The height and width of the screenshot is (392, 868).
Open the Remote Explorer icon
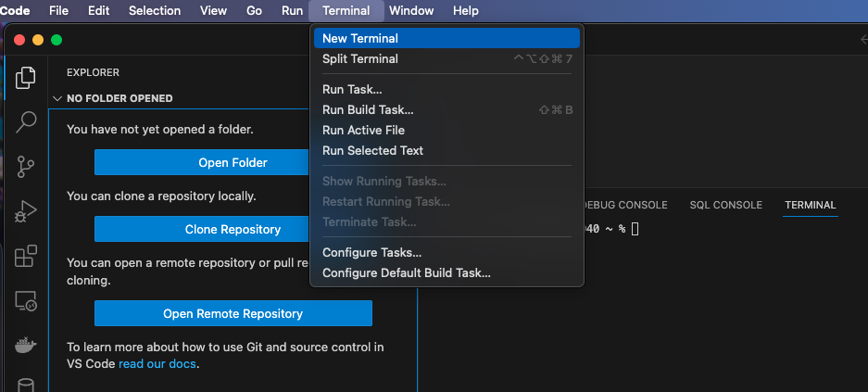coord(26,300)
